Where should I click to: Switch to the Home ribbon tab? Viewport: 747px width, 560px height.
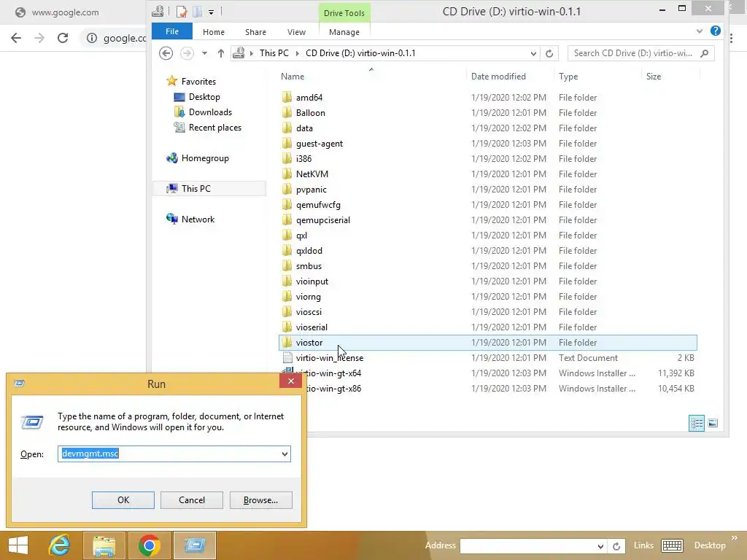[x=214, y=32]
